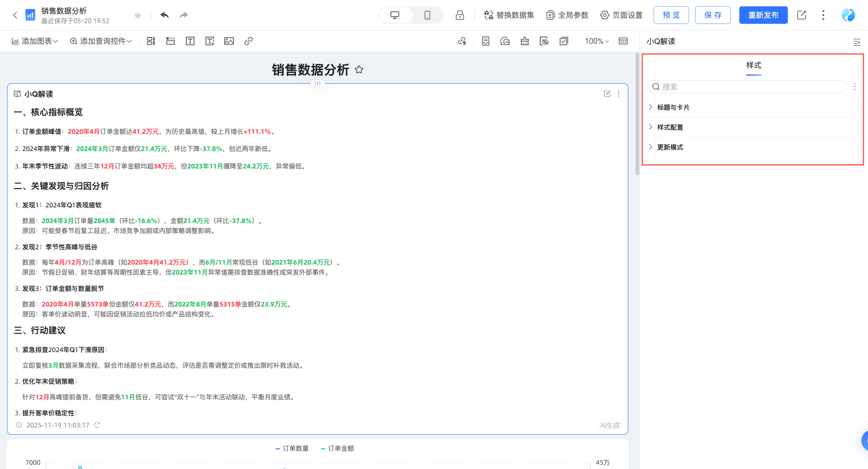Viewport: 868px width, 469px height.
Task: Click the 重新发布 button
Action: (763, 15)
